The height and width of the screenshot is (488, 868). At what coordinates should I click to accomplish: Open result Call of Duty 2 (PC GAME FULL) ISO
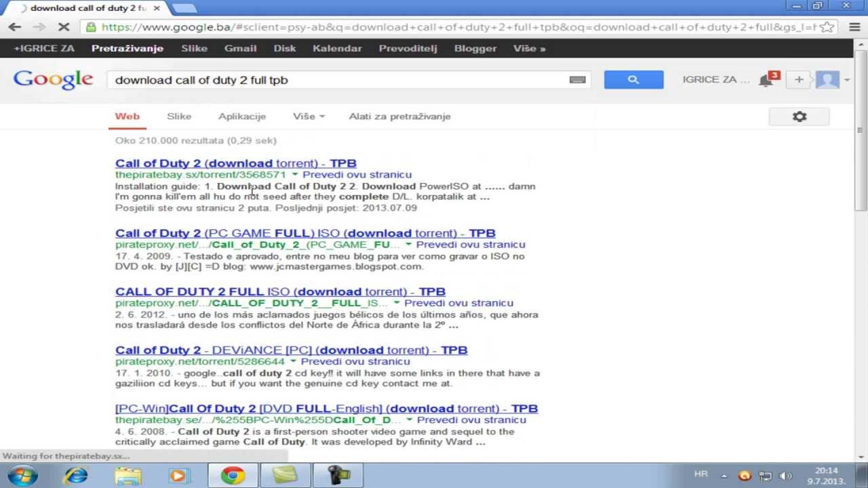[305, 233]
